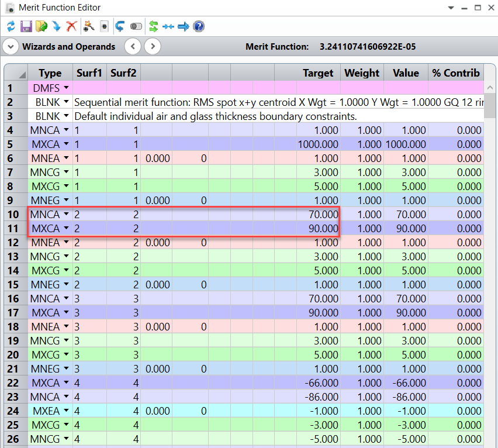Click the scrollbar up arrow of the table
Viewport: 498px width, 448px height.
click(x=490, y=87)
